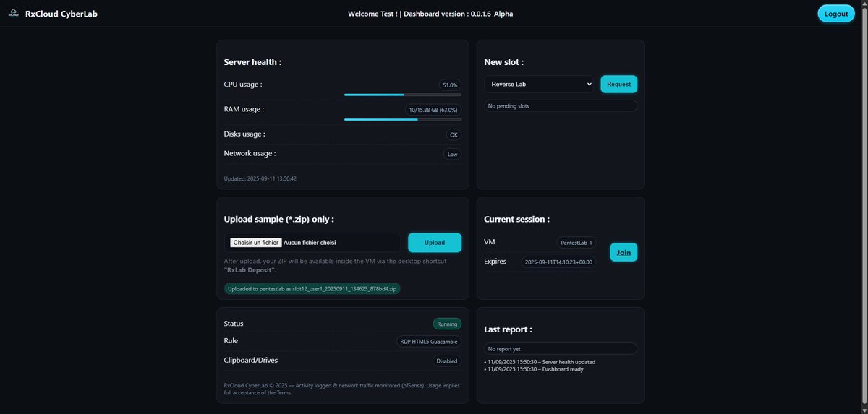Click the Upload sample (*.zip) only heading
This screenshot has height=414, width=868.
click(279, 219)
